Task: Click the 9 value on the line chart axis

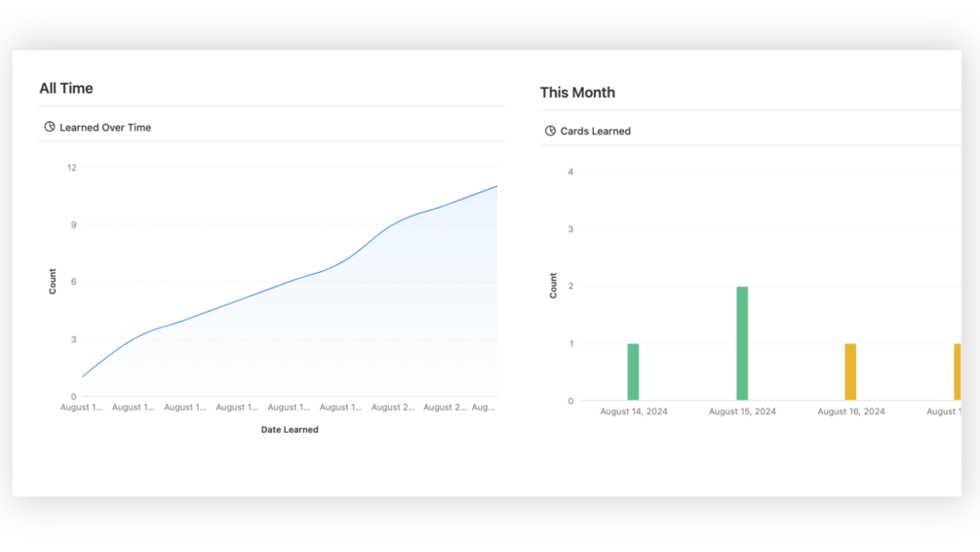Action: tap(74, 225)
